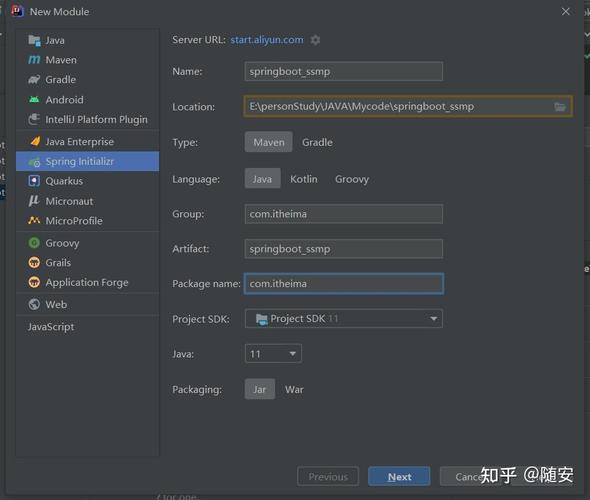Click the Previous button
590x500 pixels.
328,476
